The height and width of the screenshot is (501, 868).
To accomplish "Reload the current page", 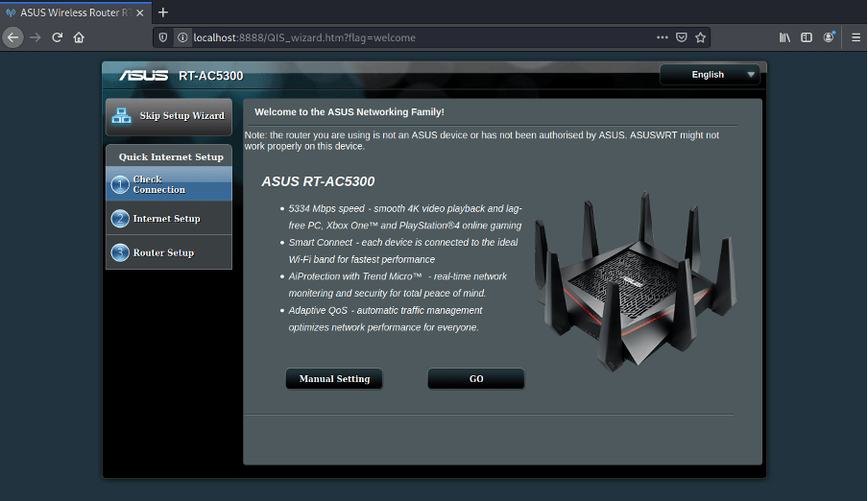I will coord(58,37).
